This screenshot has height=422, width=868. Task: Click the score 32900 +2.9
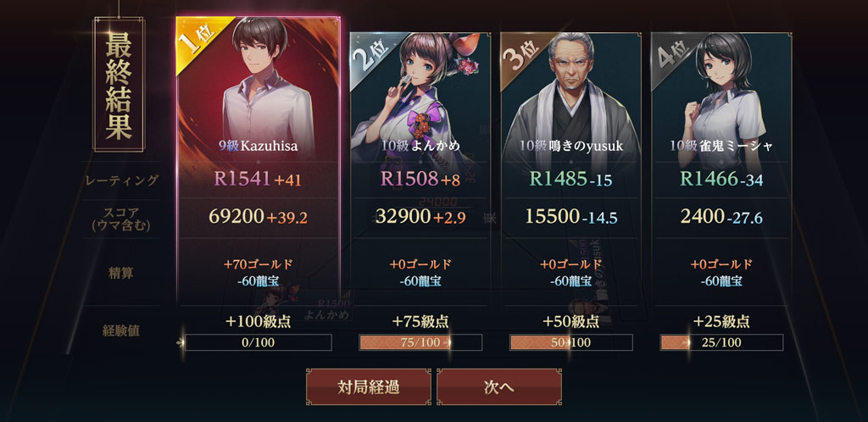pyautogui.click(x=420, y=216)
